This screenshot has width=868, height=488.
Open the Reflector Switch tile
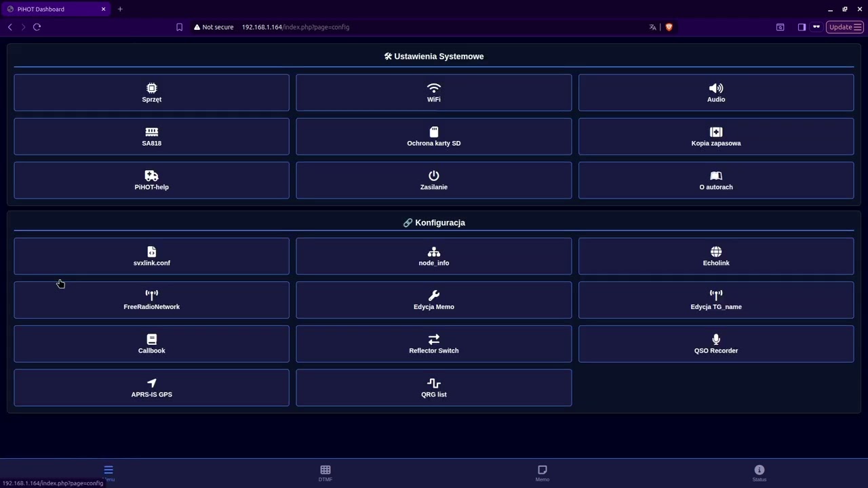click(433, 344)
